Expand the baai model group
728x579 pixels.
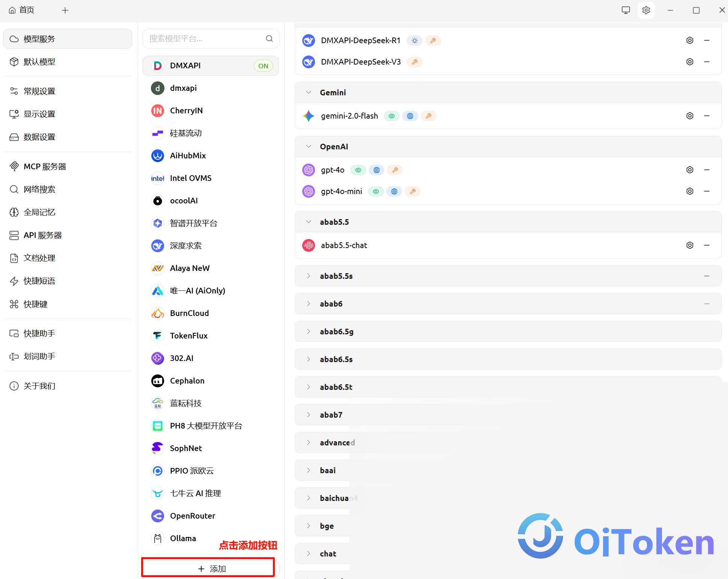pyautogui.click(x=308, y=471)
